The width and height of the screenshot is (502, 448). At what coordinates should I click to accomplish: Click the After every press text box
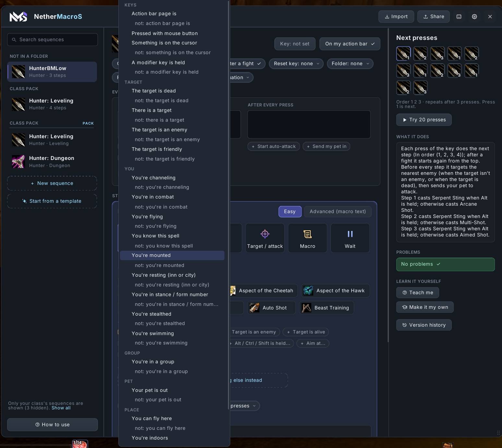(x=309, y=125)
